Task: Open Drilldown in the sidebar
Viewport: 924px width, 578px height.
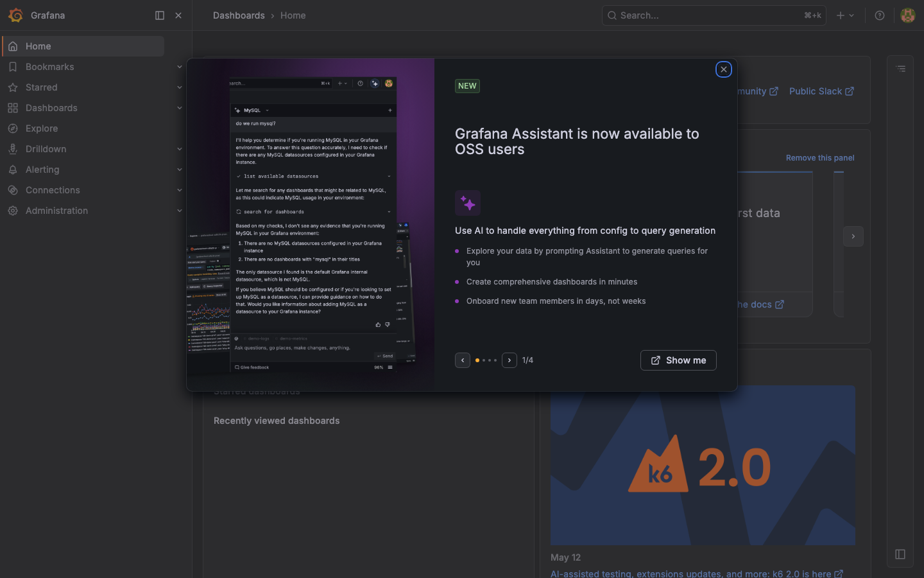Action: coord(46,149)
